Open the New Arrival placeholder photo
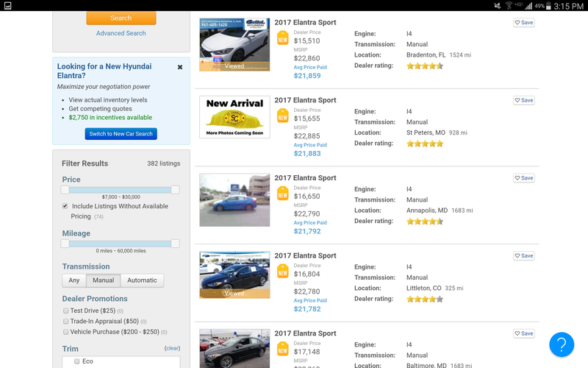This screenshot has width=588, height=368. (234, 117)
